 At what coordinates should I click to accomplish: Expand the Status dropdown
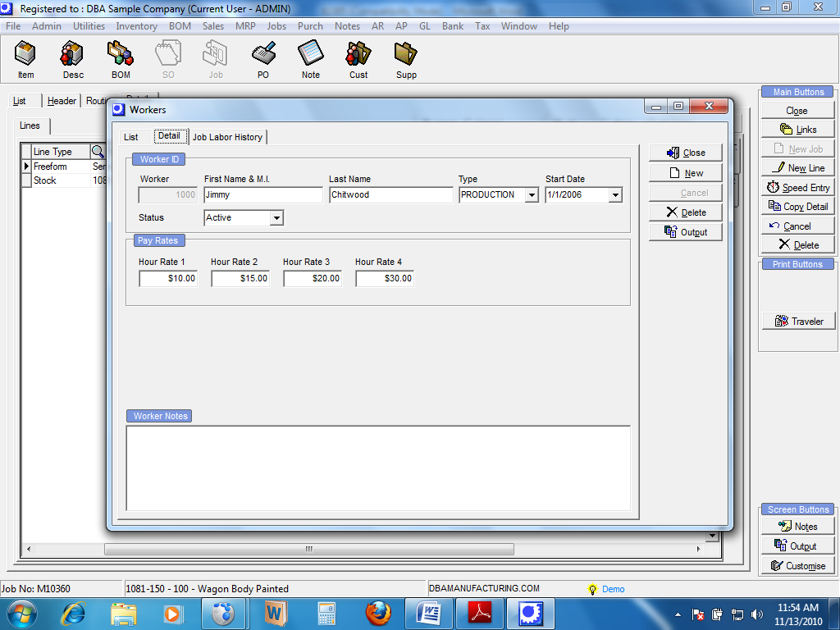[276, 218]
